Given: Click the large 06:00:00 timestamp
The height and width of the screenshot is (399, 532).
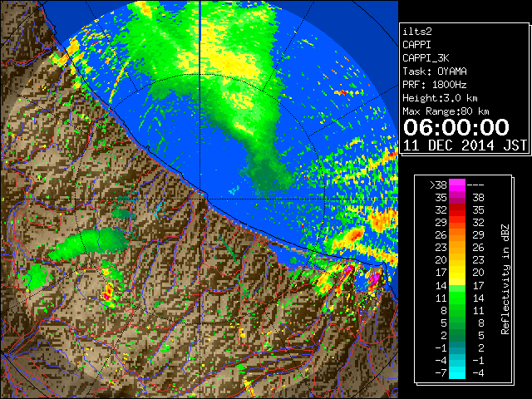Looking at the screenshot, I should point(456,127).
